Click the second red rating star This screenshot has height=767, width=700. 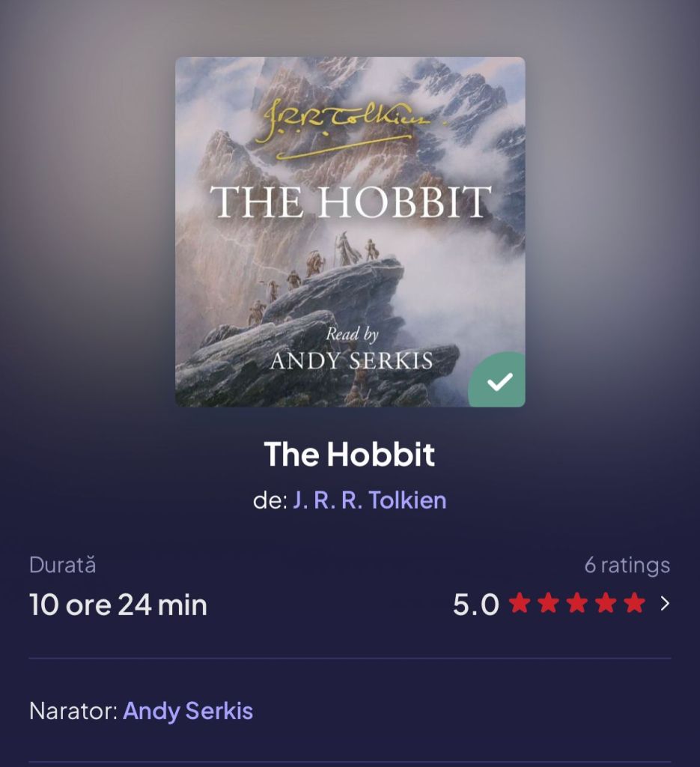tap(549, 603)
